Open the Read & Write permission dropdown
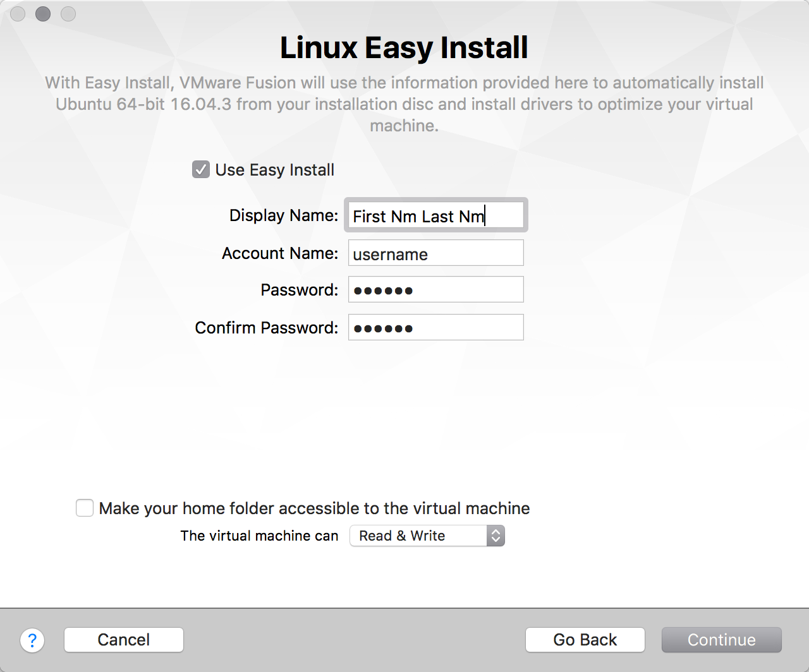This screenshot has width=809, height=672. (x=427, y=536)
